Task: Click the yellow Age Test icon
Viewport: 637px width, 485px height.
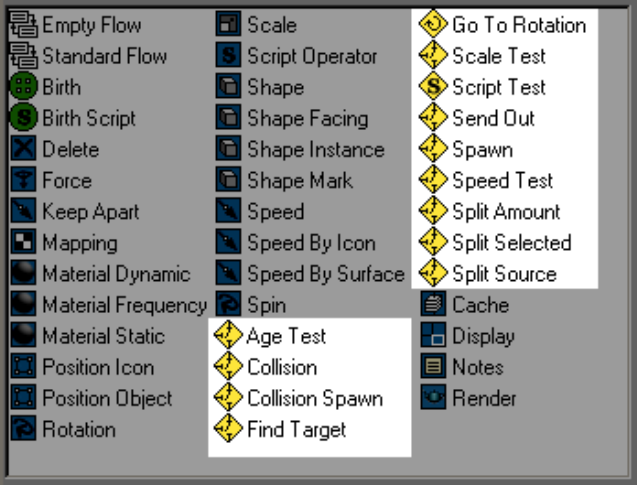Action: coord(229,336)
